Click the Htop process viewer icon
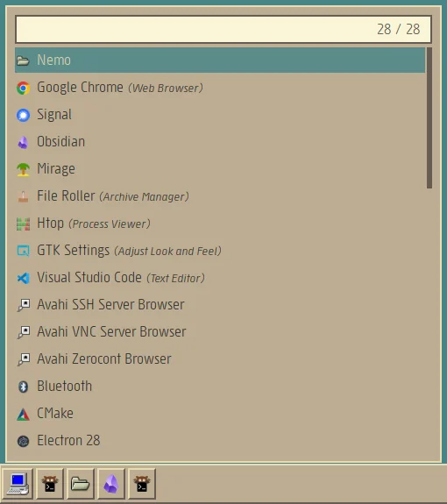The image size is (447, 504). pos(23,224)
